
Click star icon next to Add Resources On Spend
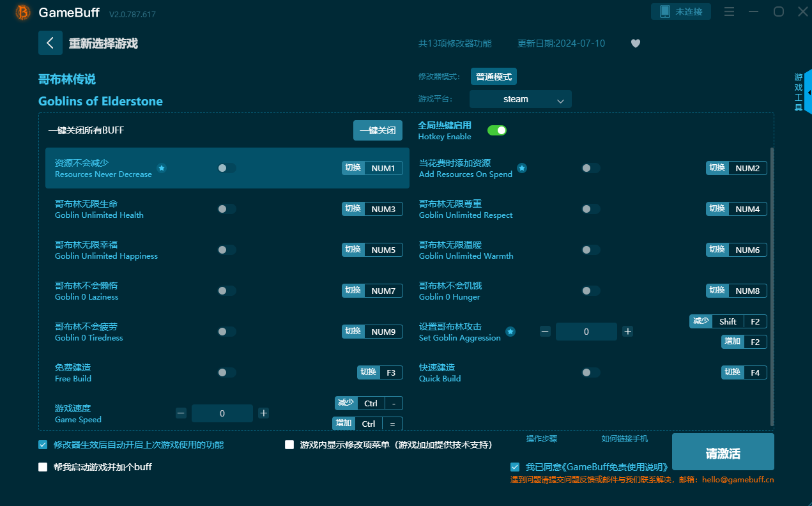point(522,168)
